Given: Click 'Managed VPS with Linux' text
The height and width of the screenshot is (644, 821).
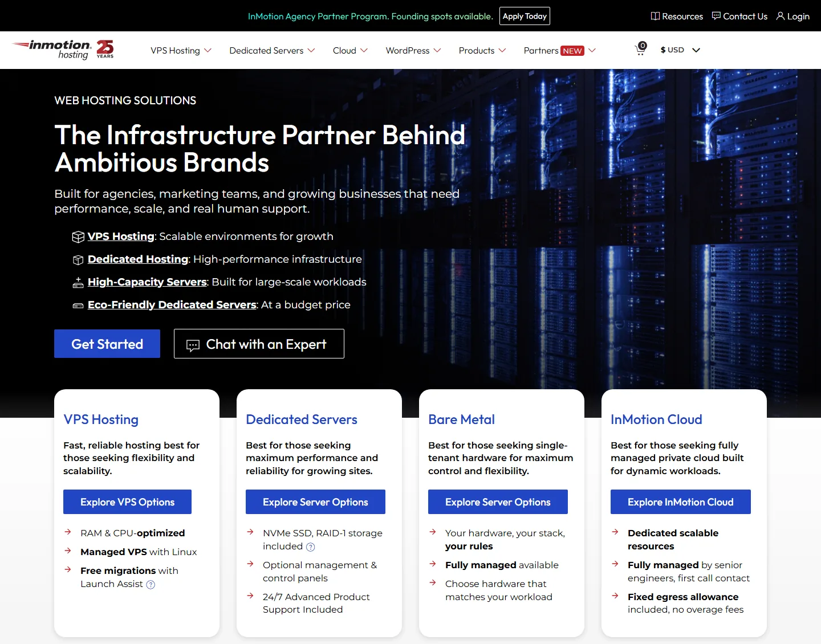Looking at the screenshot, I should (139, 552).
